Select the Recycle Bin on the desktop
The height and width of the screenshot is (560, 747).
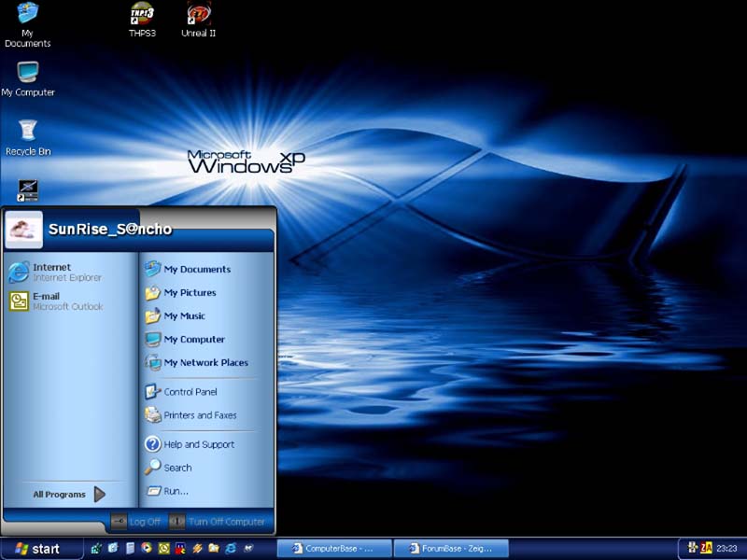[x=28, y=138]
